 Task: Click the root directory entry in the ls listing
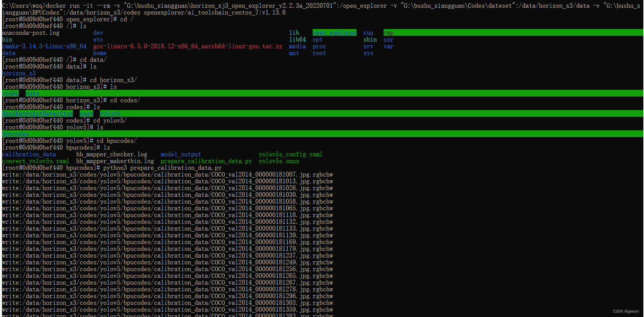click(319, 53)
